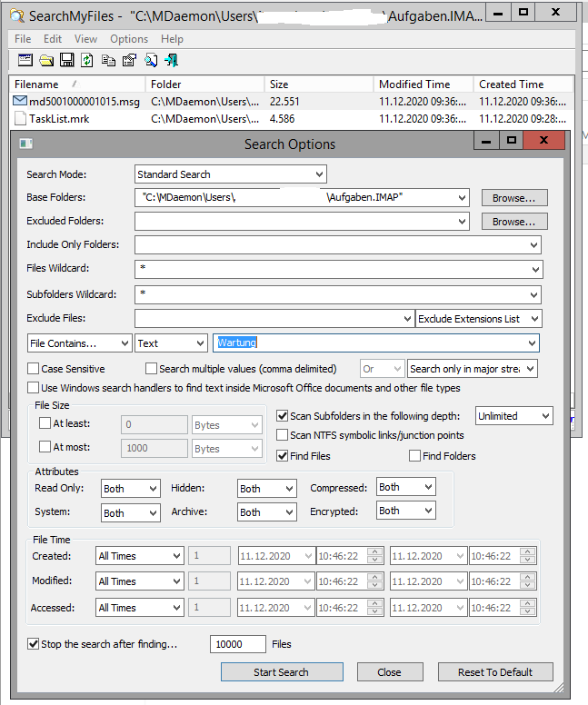Click the Search Options toolbar icon
Viewport: 588px width, 705px height.
pos(25,60)
